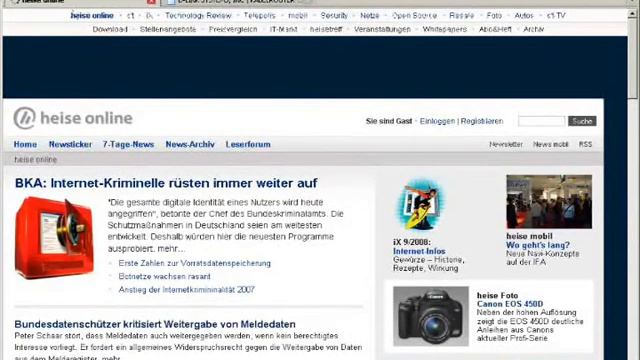Open the Wo geht's lang? link
This screenshot has width=640, height=360.
538,245
